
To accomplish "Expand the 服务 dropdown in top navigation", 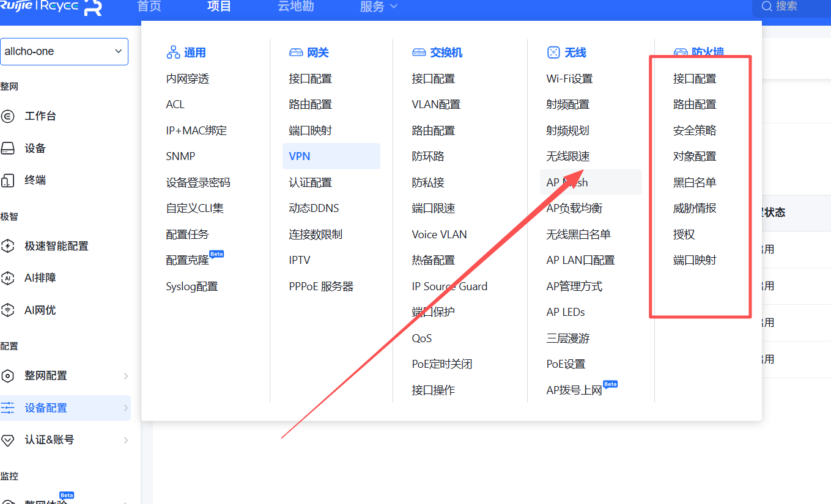I will [x=379, y=7].
